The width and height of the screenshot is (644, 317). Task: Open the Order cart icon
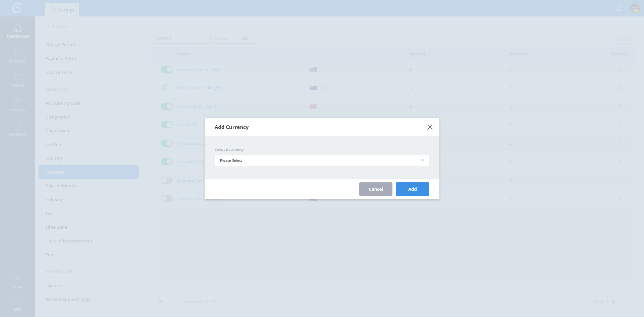[x=17, y=77]
